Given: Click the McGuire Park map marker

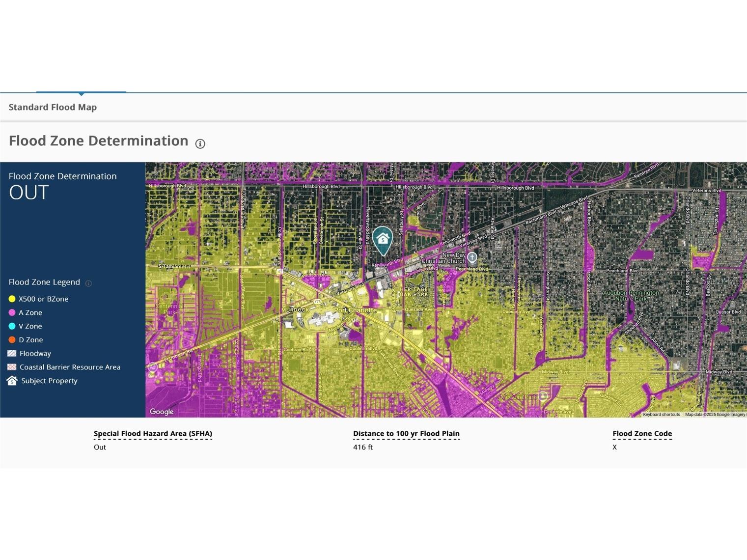Looking at the screenshot, I should click(543, 396).
